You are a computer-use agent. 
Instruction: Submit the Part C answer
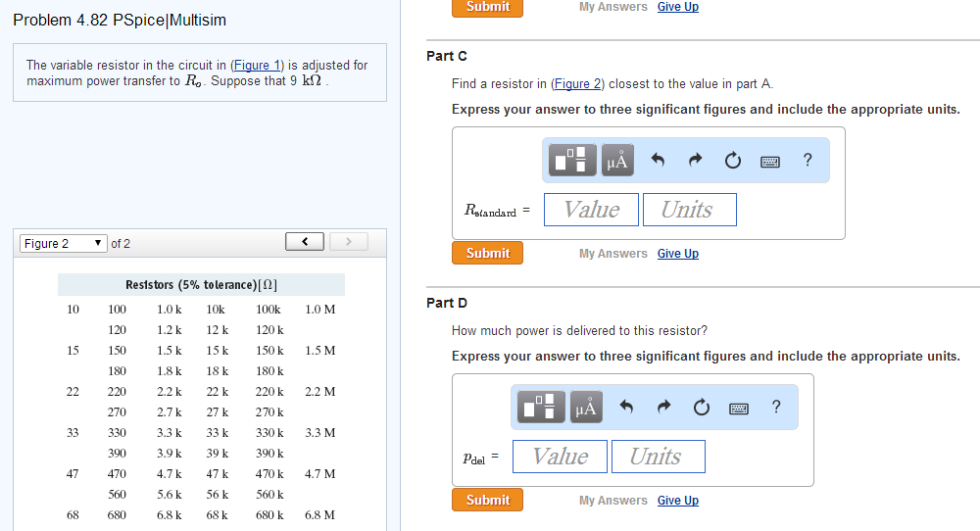[x=487, y=253]
